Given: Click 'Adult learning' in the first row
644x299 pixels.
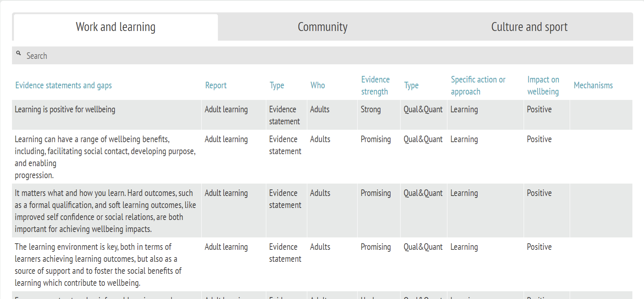Looking at the screenshot, I should [226, 110].
